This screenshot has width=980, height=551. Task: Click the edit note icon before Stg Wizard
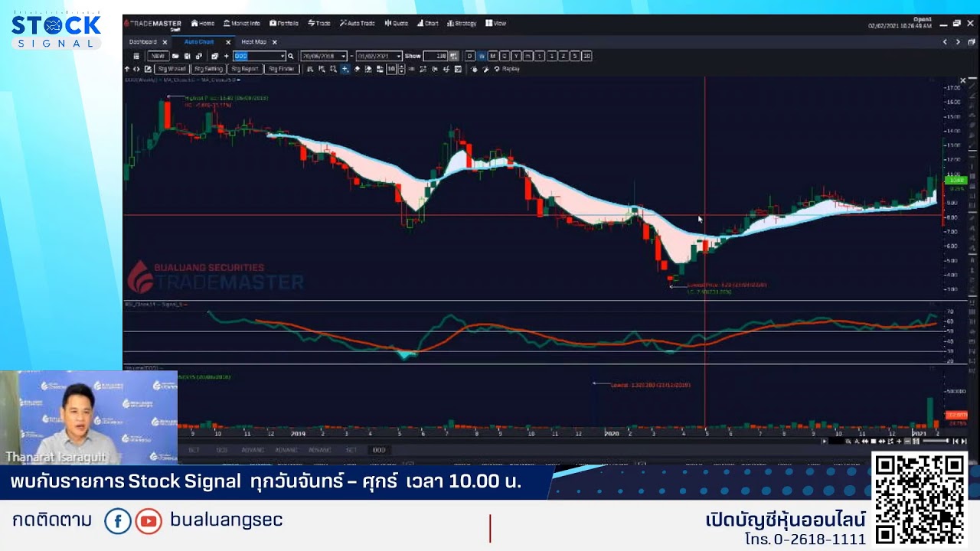coord(148,69)
